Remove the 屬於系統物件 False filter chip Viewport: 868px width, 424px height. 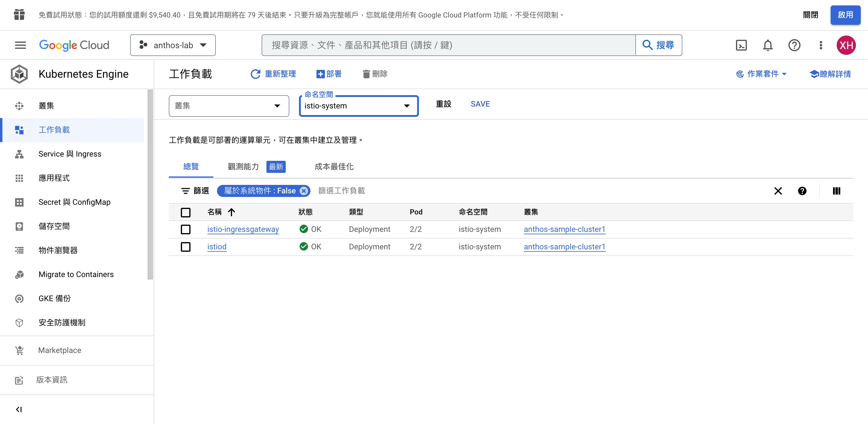pos(304,191)
